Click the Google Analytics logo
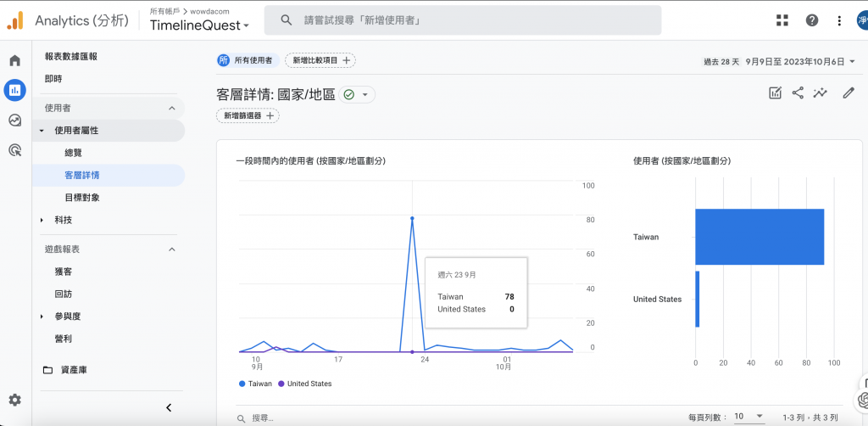This screenshot has height=426, width=868. click(15, 20)
